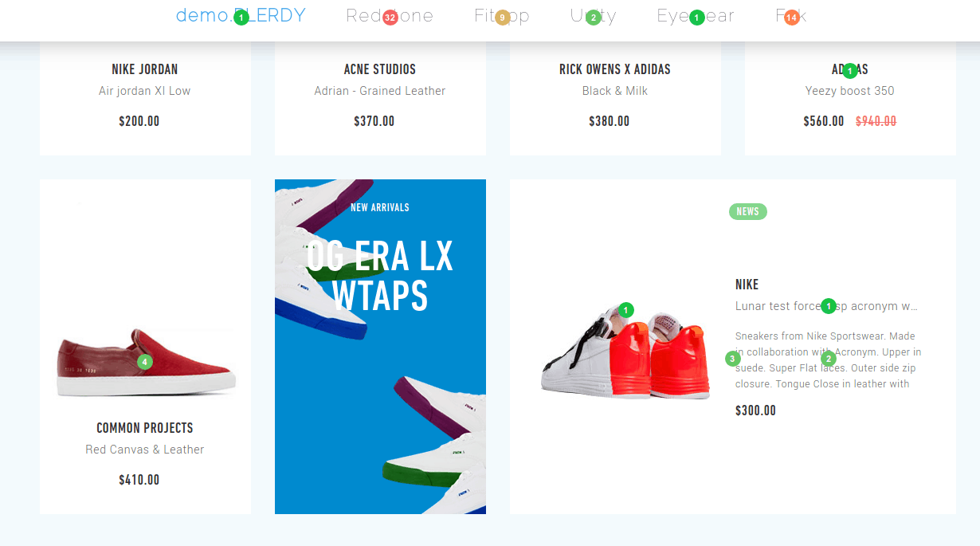Click the green 2 badge on Unity

coord(593,18)
